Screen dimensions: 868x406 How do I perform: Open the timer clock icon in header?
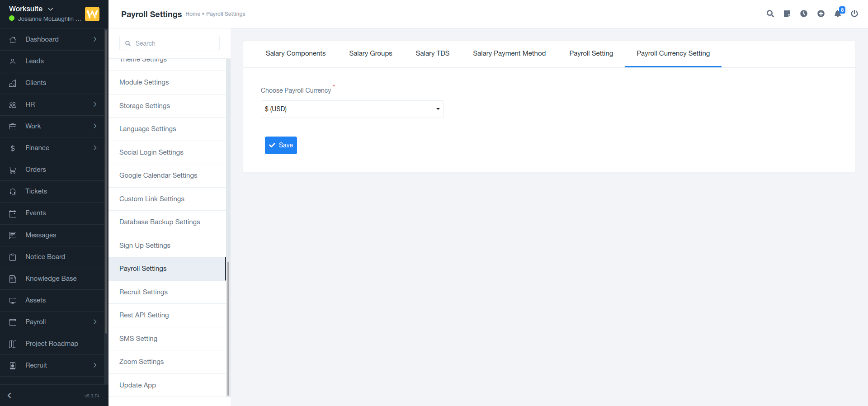pyautogui.click(x=804, y=14)
